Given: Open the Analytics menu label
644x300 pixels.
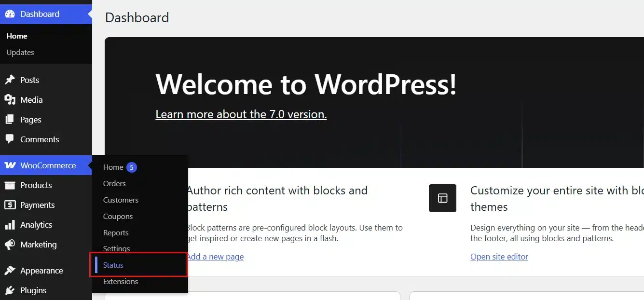Looking at the screenshot, I should click(x=36, y=225).
